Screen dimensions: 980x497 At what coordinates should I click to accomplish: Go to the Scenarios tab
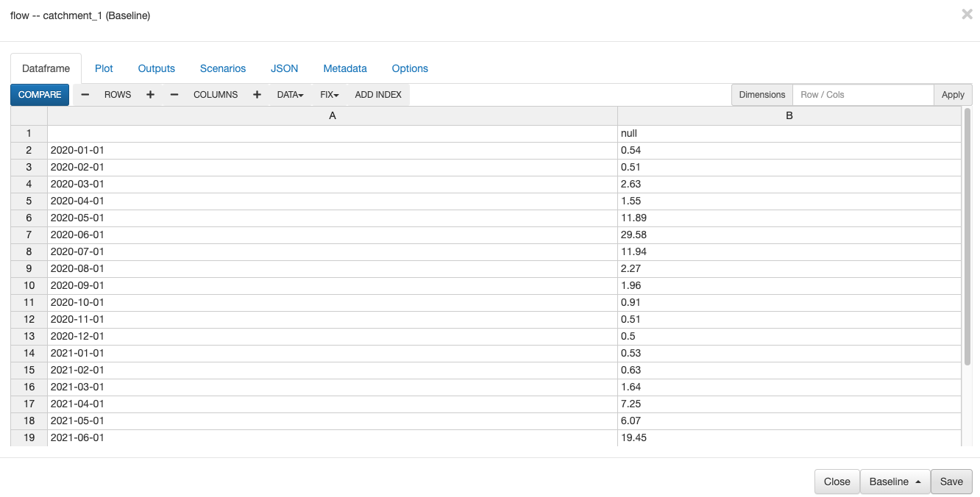tap(223, 68)
